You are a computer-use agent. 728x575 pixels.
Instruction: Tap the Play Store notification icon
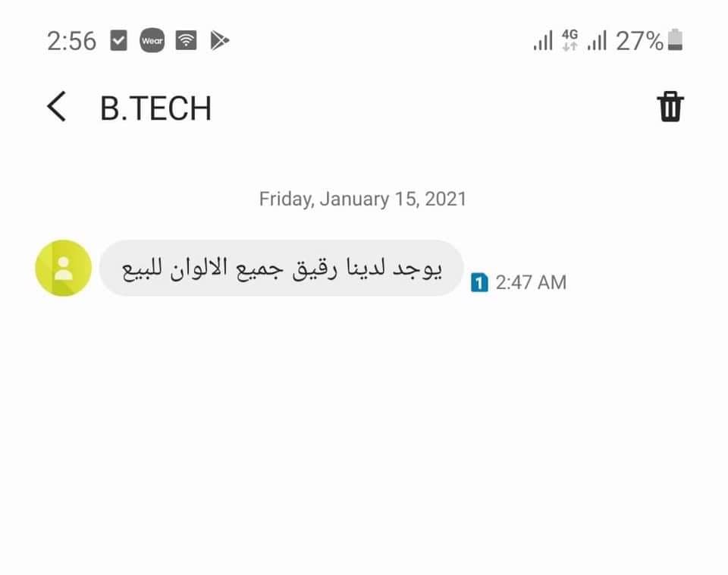[x=220, y=40]
